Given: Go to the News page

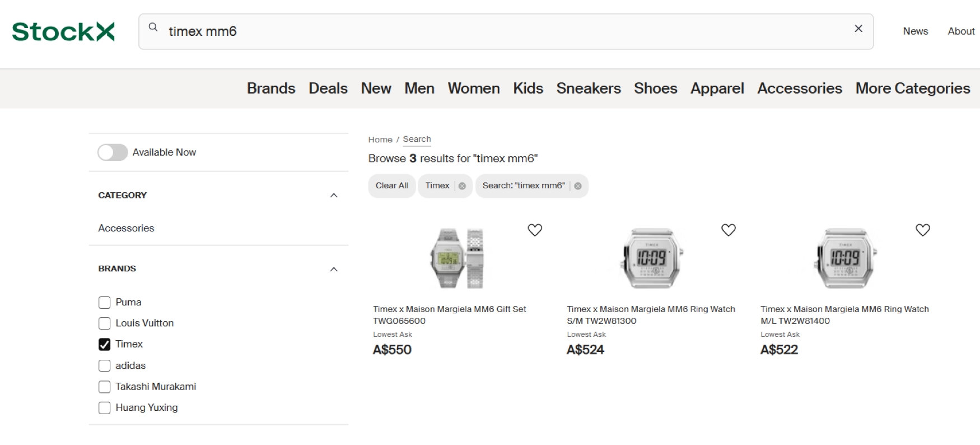Looking at the screenshot, I should [916, 31].
